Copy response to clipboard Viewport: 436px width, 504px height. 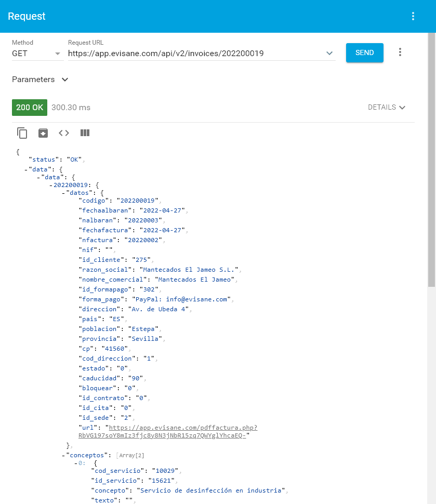point(22,133)
